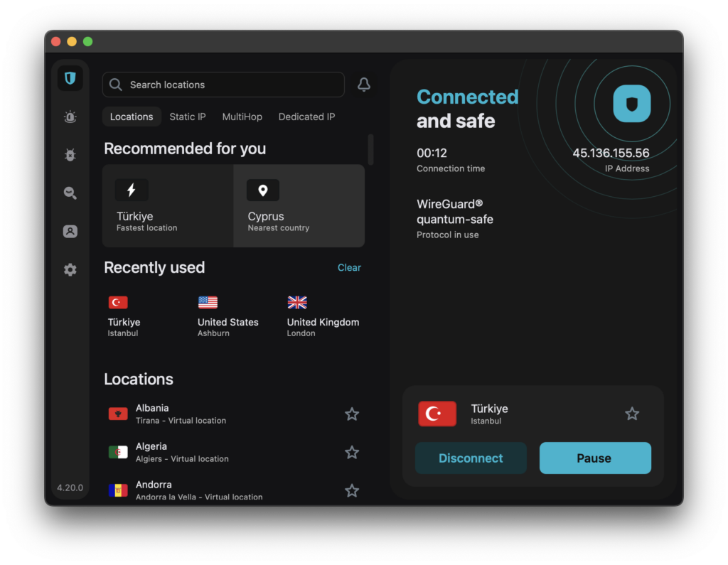Connect to Algeria Algiers location
The height and width of the screenshot is (565, 728).
click(x=233, y=452)
